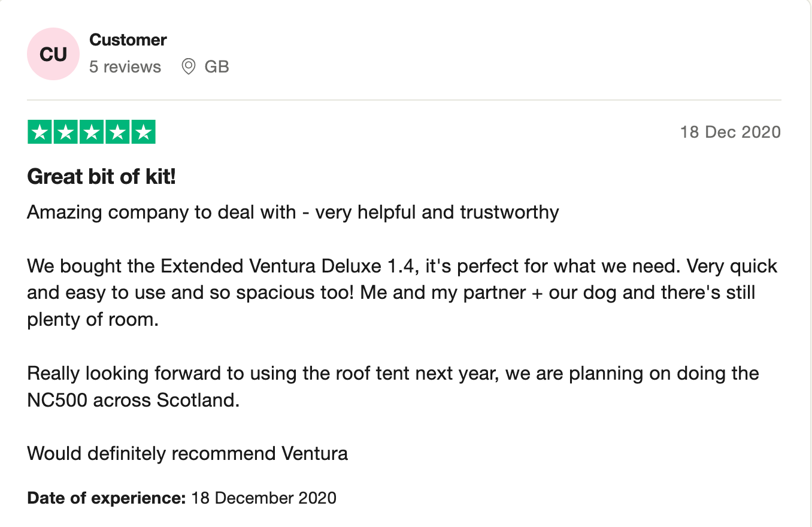This screenshot has height=527, width=812.
Task: Click the second green rating star
Action: [66, 132]
